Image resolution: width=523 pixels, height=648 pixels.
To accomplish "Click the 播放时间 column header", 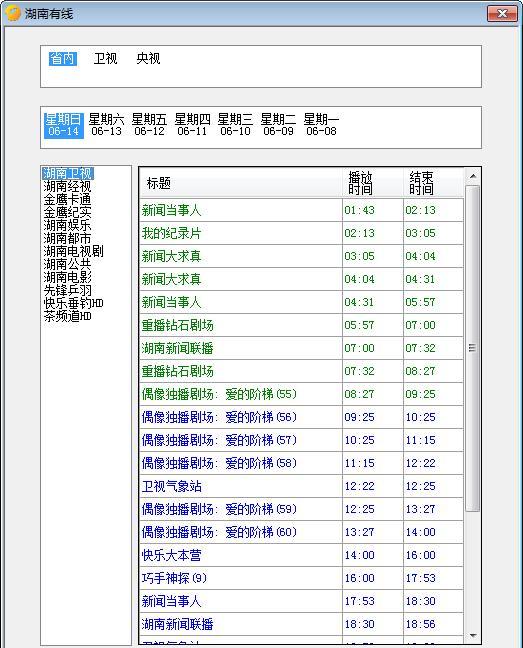I will (373, 183).
